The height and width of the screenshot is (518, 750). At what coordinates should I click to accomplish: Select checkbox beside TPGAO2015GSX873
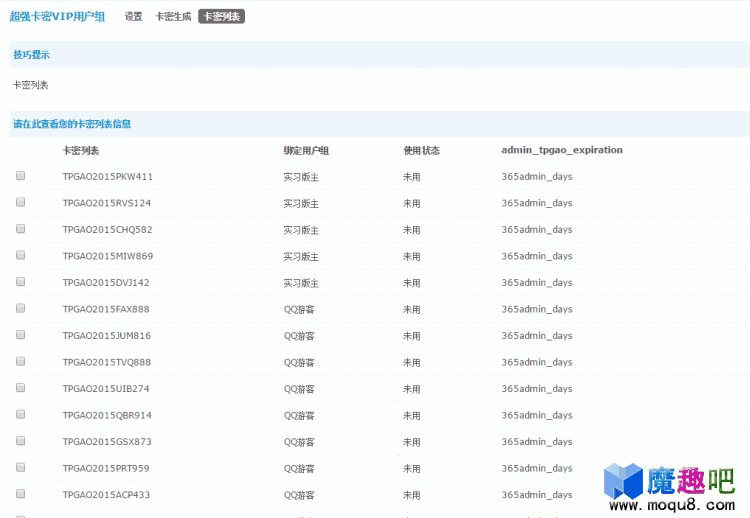point(21,441)
